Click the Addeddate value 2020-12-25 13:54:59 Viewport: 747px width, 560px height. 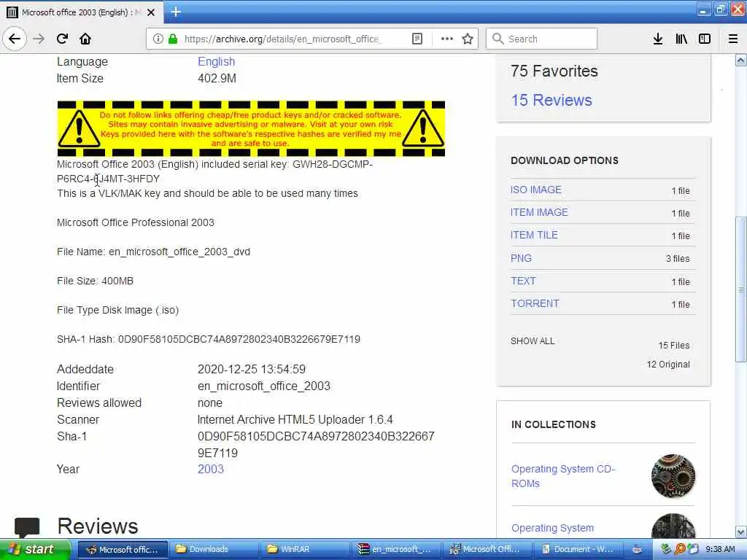(252, 369)
